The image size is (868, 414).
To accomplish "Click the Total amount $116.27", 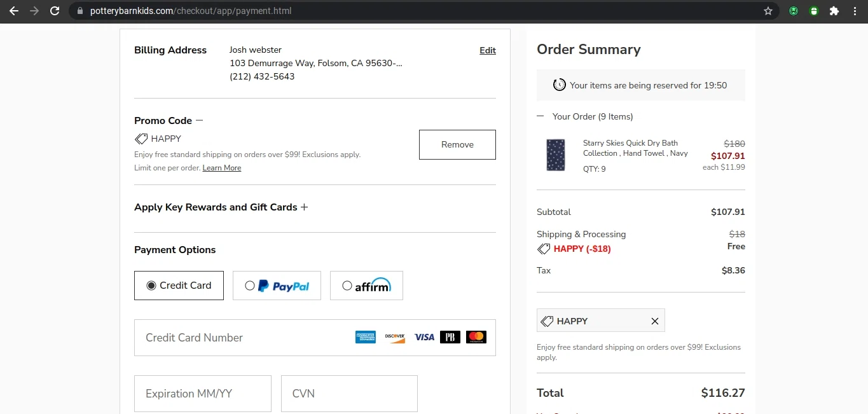I will (723, 393).
